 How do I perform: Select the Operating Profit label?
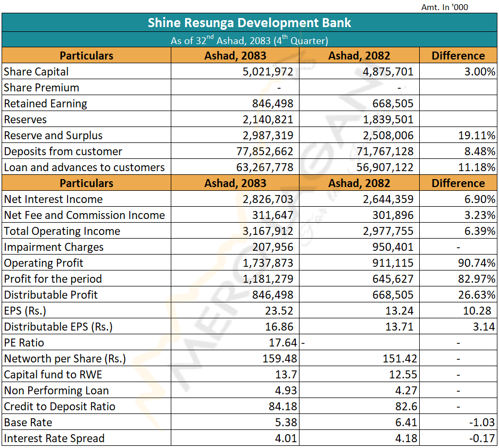pyautogui.click(x=43, y=263)
